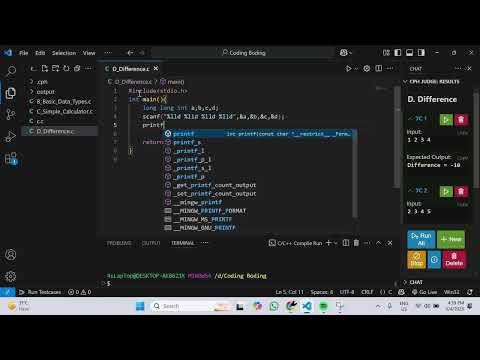Run test case TC 2

point(446,191)
